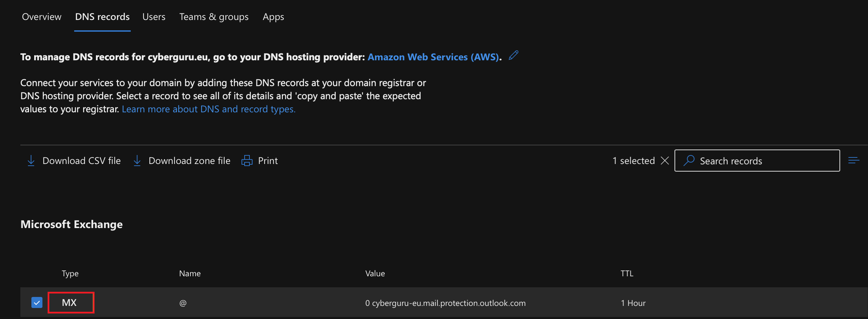Click the Download CSV file arrow icon
868x319 pixels.
(31, 161)
